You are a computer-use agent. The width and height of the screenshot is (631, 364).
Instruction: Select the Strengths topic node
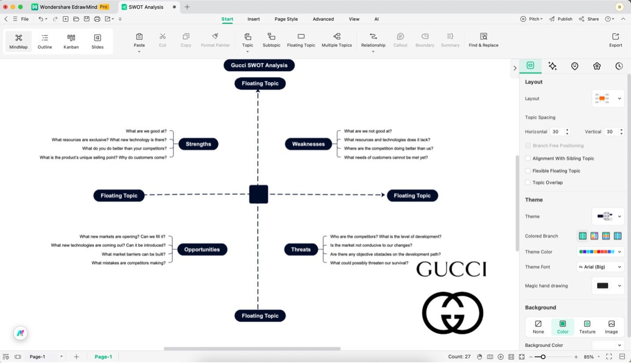(198, 144)
